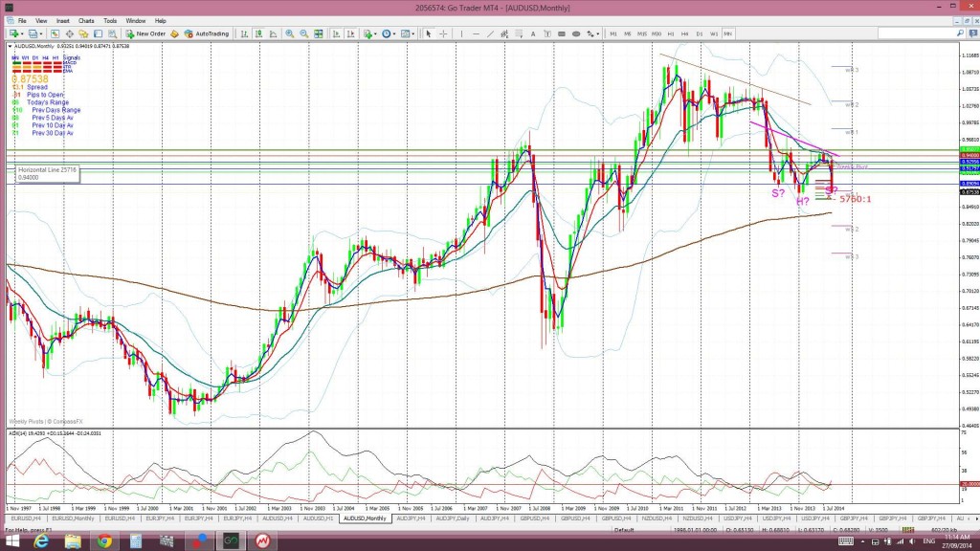Switch chart to candlestick mode
The image size is (980, 551).
258,33
